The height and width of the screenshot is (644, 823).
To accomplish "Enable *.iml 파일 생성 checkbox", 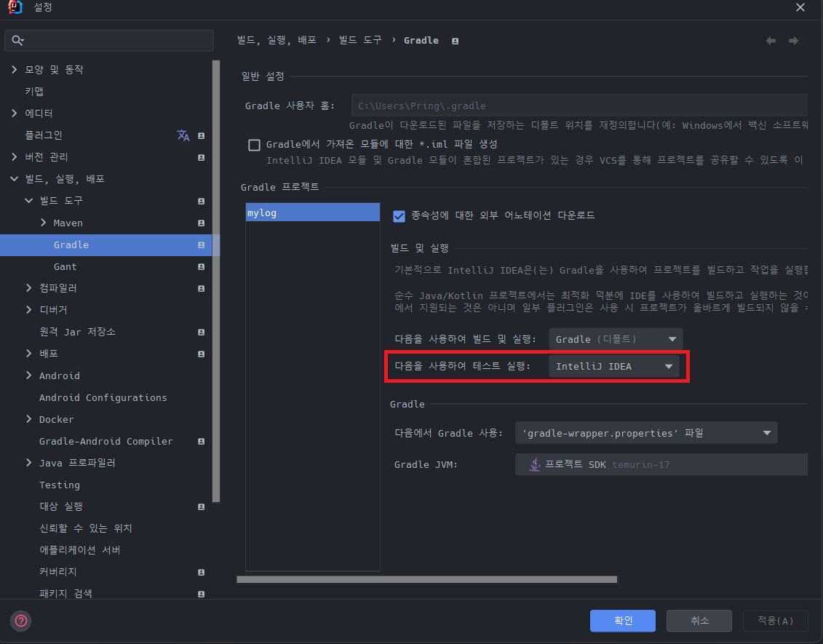I will pos(254,145).
